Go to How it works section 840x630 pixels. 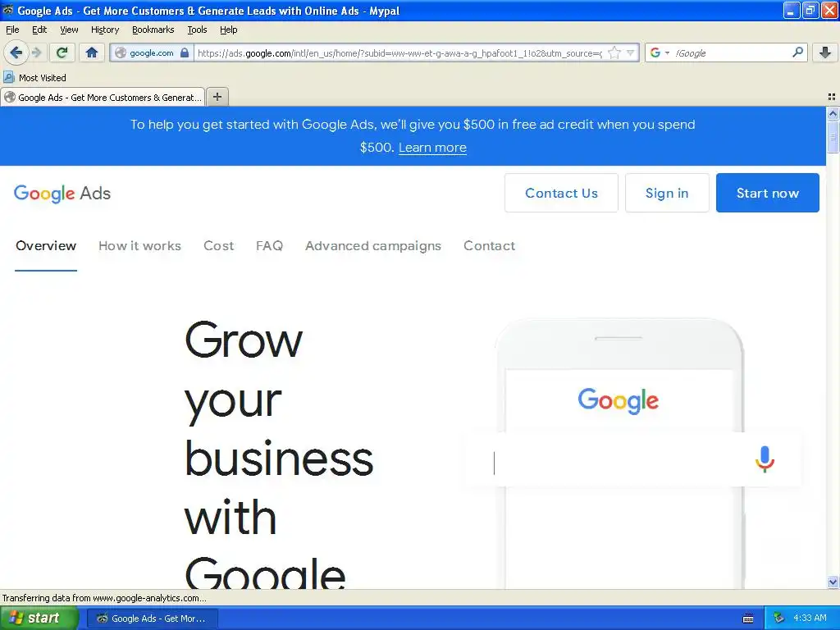tap(139, 246)
